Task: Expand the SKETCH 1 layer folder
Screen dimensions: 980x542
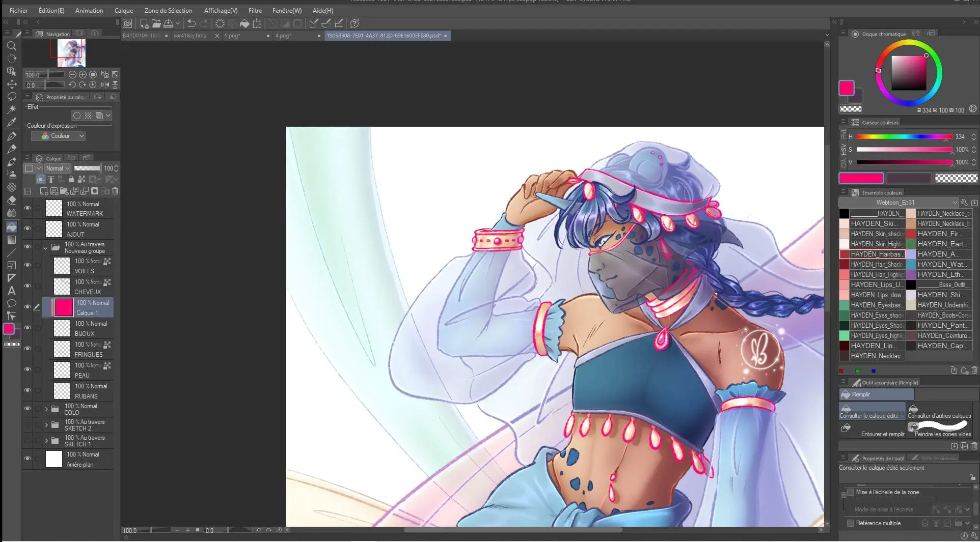Action: coord(46,441)
